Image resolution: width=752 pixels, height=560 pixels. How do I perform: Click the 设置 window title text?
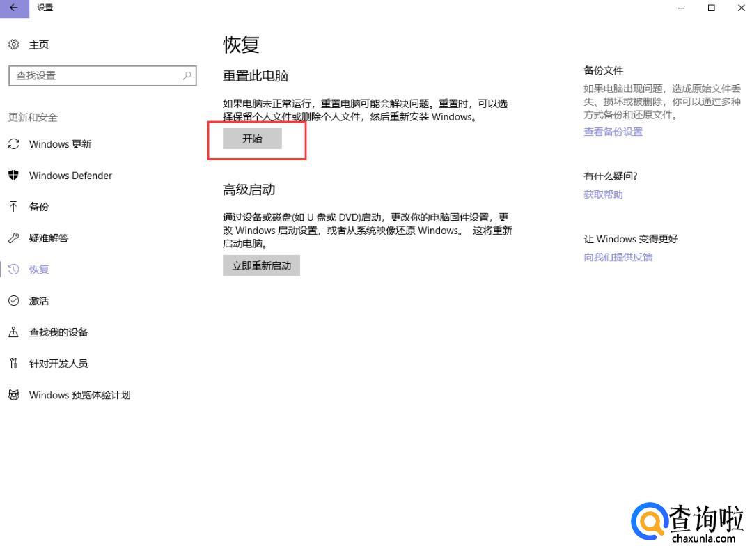pyautogui.click(x=45, y=8)
